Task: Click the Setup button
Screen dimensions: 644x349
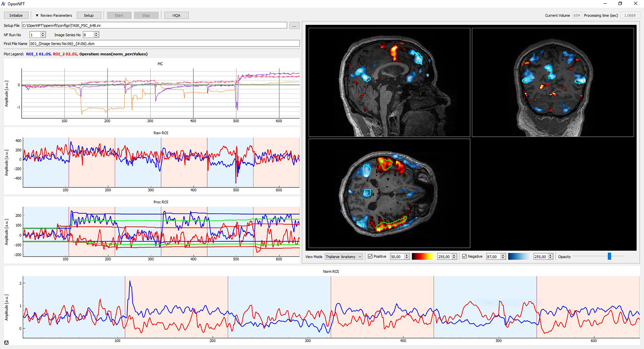Action: 89,16
